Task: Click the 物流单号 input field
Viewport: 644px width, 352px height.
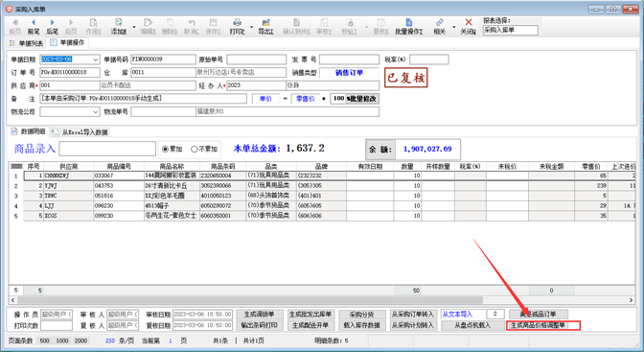Action: pos(163,112)
